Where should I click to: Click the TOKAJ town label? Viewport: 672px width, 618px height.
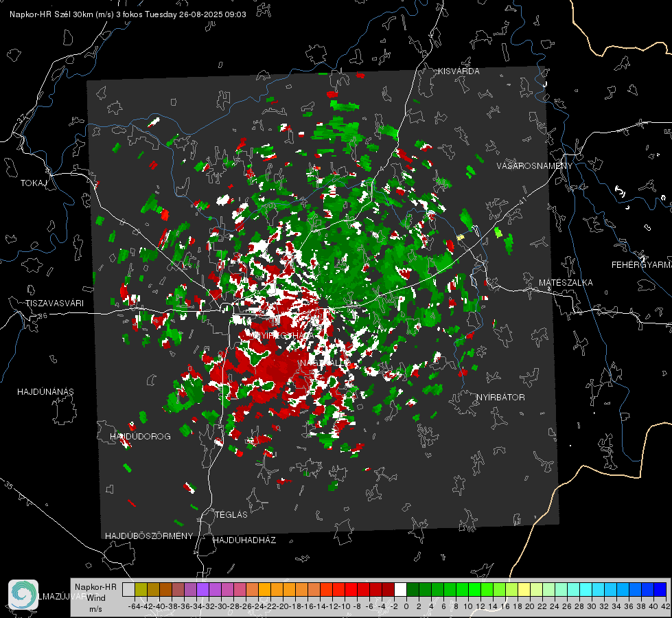(x=34, y=183)
